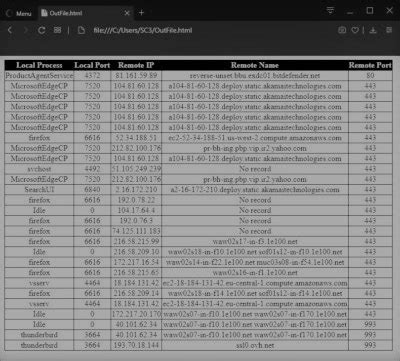The image size is (400, 361).
Task: Reload the OutFile.html page
Action: pyautogui.click(x=41, y=30)
